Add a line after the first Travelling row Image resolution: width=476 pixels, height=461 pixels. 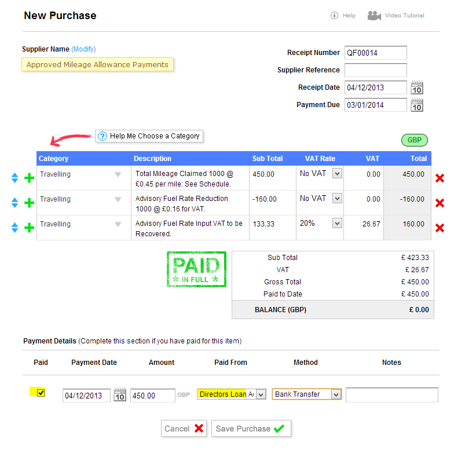pyautogui.click(x=29, y=178)
